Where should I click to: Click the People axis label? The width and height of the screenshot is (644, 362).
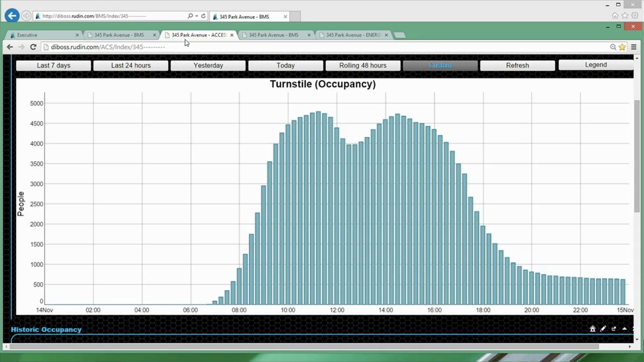click(21, 204)
